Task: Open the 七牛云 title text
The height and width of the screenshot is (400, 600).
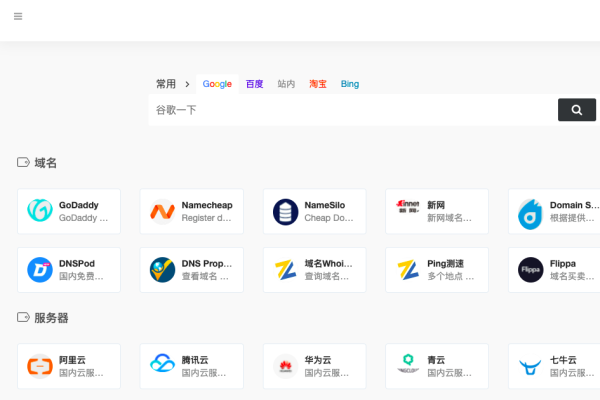Action: pos(563,360)
